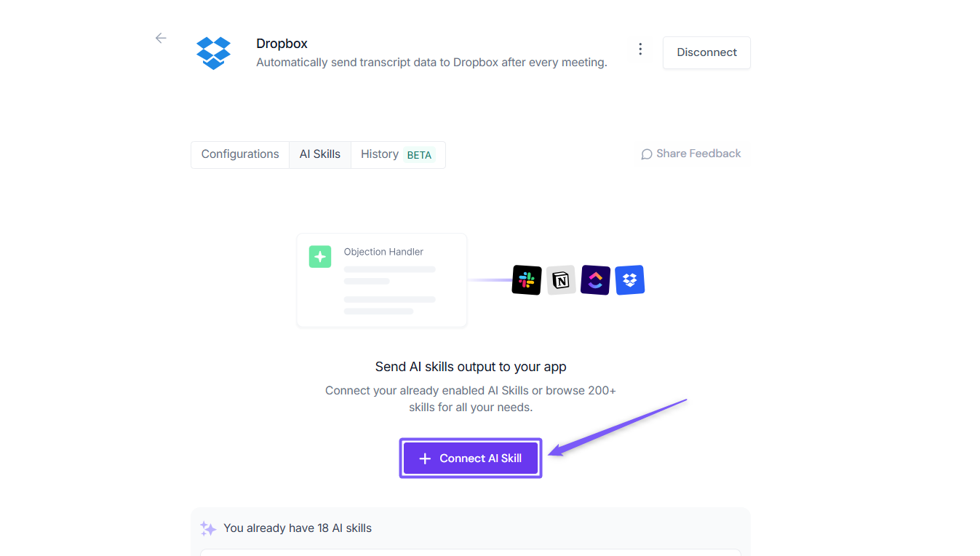Screen dimensions: 980x556
Task: Click the purple sparkles icon near 18 AI skills
Action: tap(208, 528)
